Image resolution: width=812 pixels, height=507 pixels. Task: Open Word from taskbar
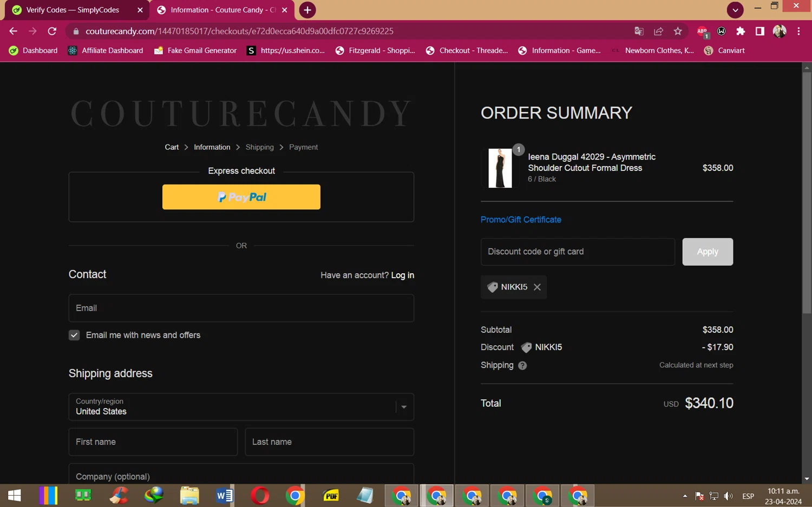pos(224,495)
